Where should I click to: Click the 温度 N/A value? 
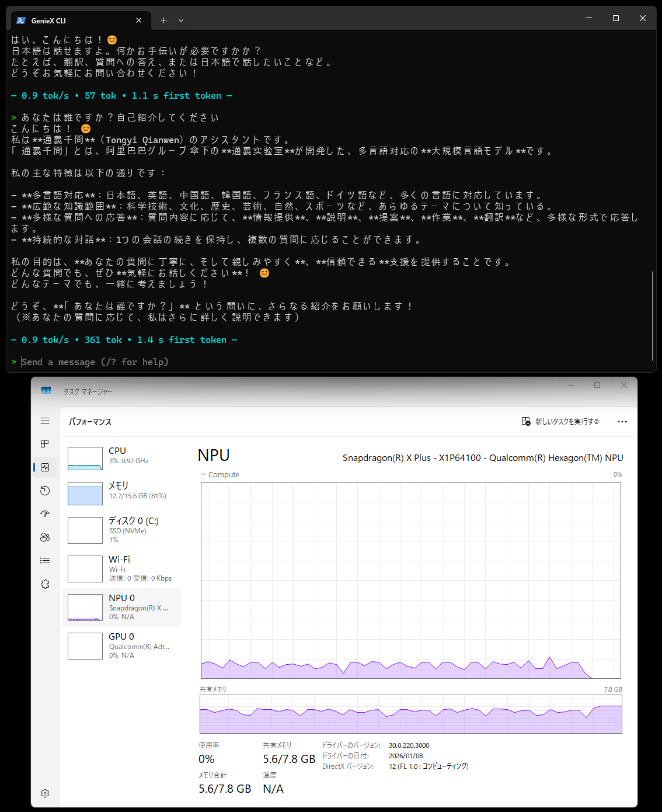[x=273, y=789]
